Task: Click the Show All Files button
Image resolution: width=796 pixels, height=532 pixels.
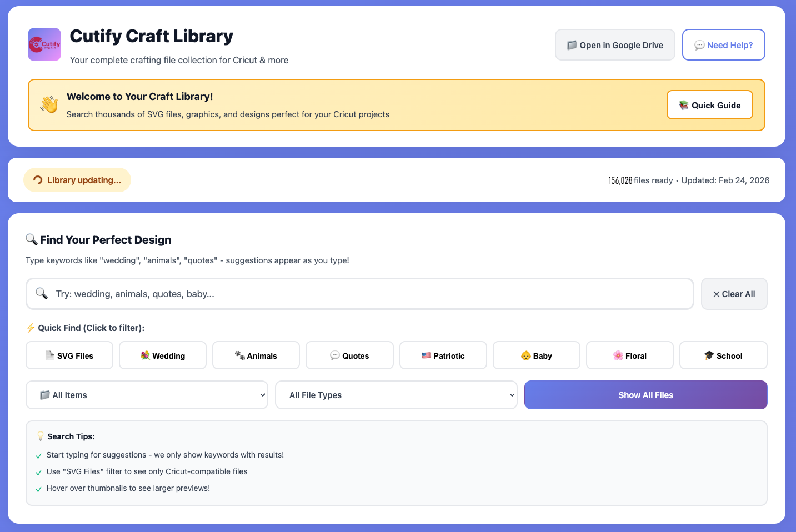Action: click(x=646, y=395)
